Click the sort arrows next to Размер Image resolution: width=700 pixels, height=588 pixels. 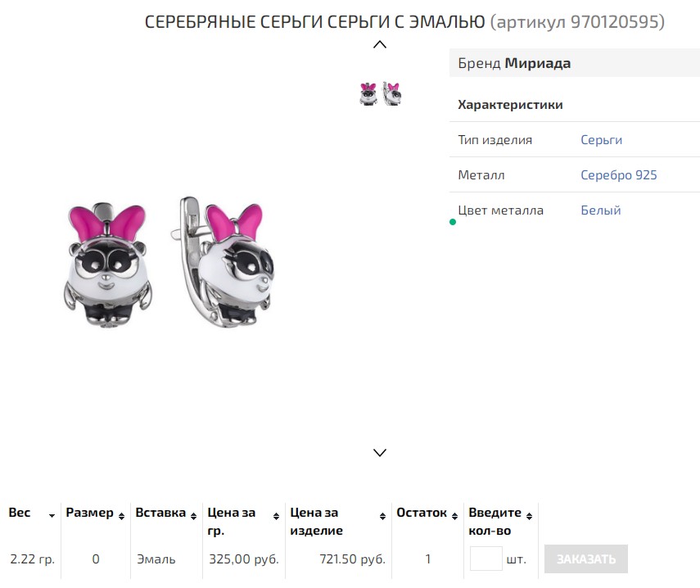coord(121,516)
